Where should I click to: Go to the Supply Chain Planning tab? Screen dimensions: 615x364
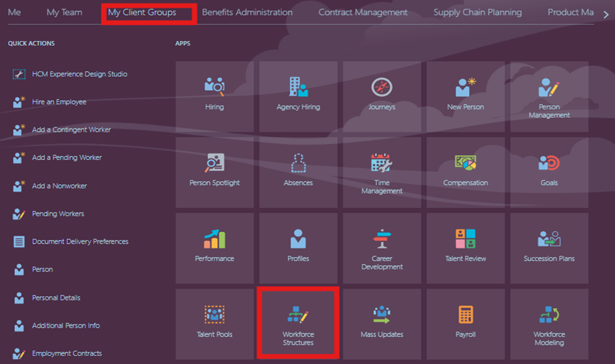click(x=477, y=12)
